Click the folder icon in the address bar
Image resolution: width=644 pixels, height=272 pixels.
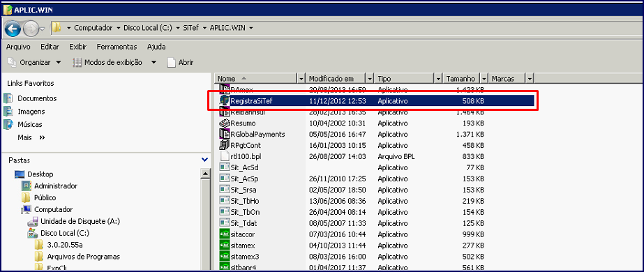tap(57, 28)
